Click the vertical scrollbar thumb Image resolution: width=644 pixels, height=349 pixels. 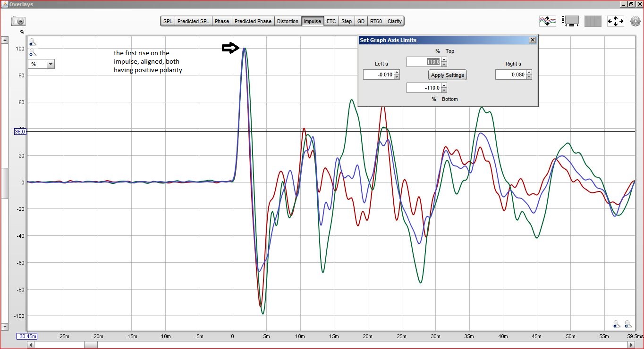(5, 183)
